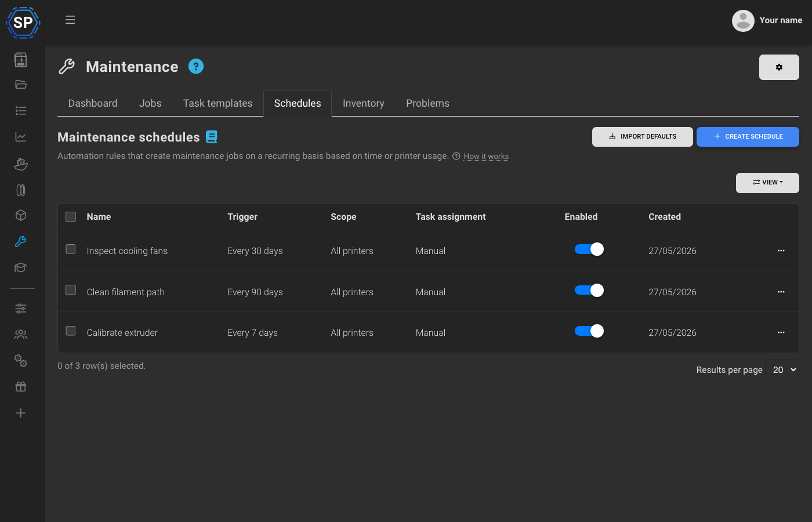Viewport: 812px width, 522px height.
Task: Click the CREATE SCHEDULE button
Action: pyautogui.click(x=748, y=137)
